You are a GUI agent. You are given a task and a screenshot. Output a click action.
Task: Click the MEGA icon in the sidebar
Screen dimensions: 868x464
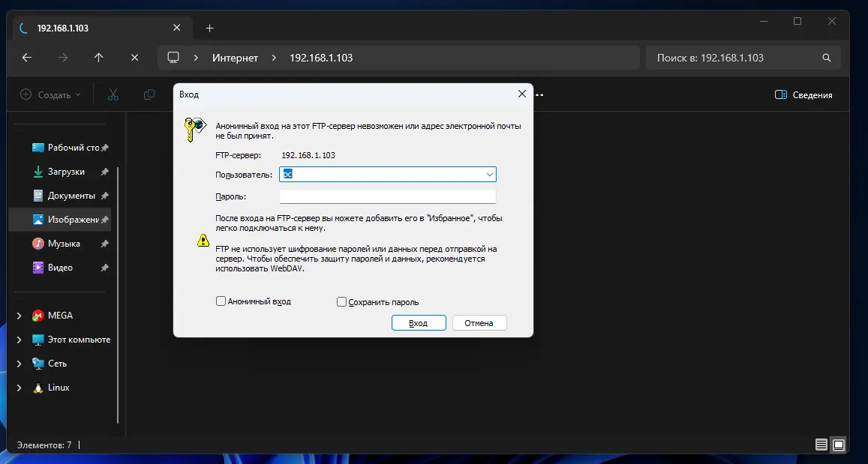pos(37,315)
